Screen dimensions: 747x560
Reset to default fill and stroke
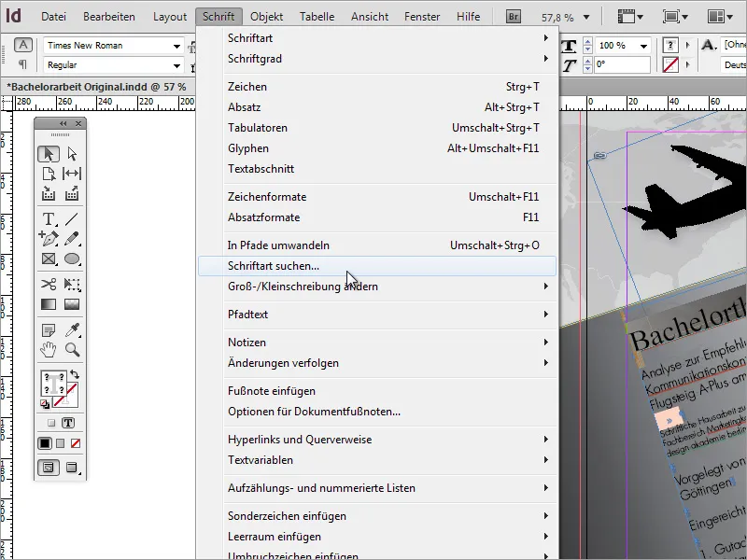(44, 404)
